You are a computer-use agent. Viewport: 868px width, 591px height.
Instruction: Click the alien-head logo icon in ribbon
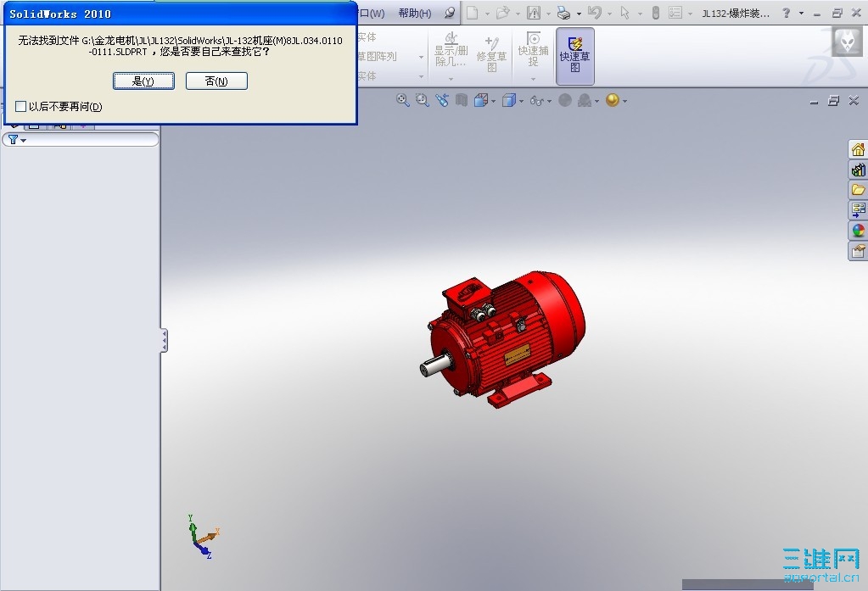tap(847, 41)
